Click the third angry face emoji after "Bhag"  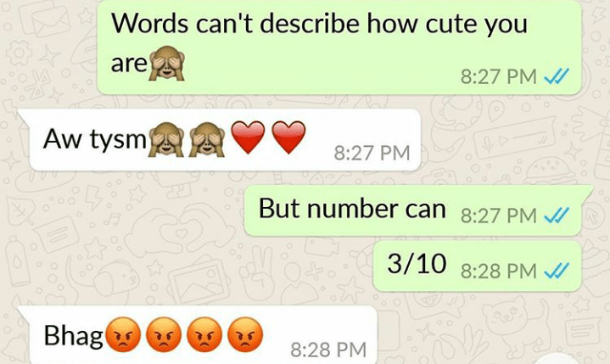pos(204,334)
